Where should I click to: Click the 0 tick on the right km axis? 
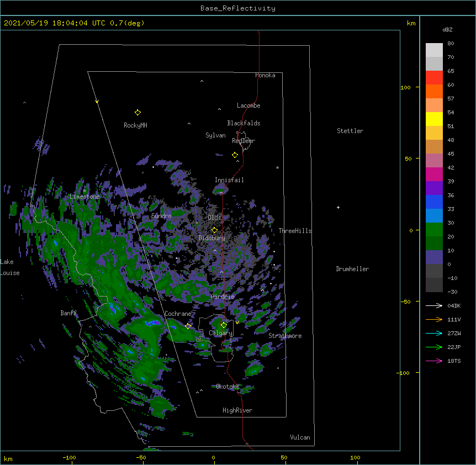point(411,230)
